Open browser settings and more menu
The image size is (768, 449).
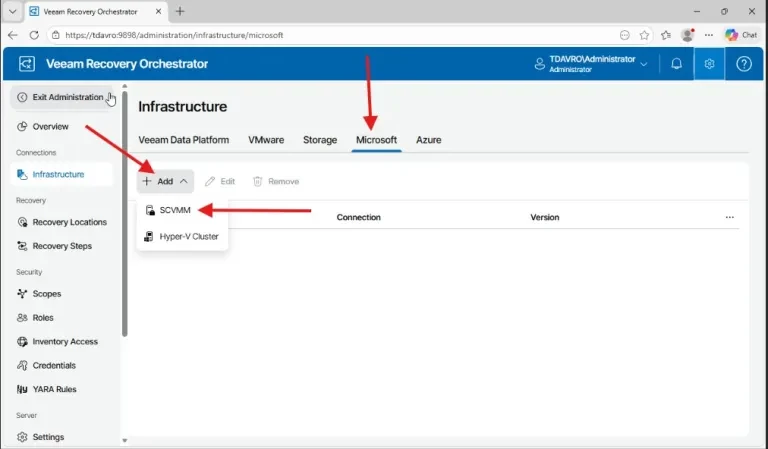(709, 35)
